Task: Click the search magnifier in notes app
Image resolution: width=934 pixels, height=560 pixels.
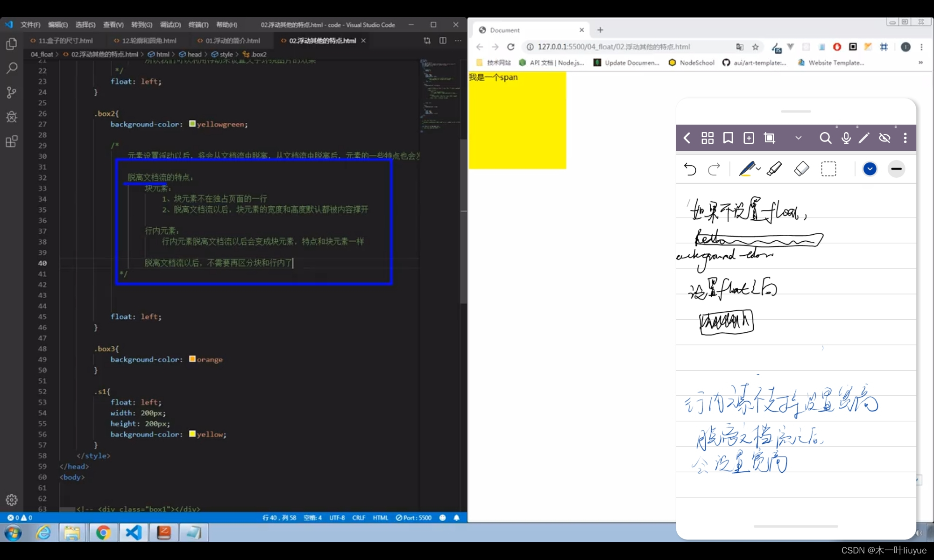Action: tap(825, 138)
